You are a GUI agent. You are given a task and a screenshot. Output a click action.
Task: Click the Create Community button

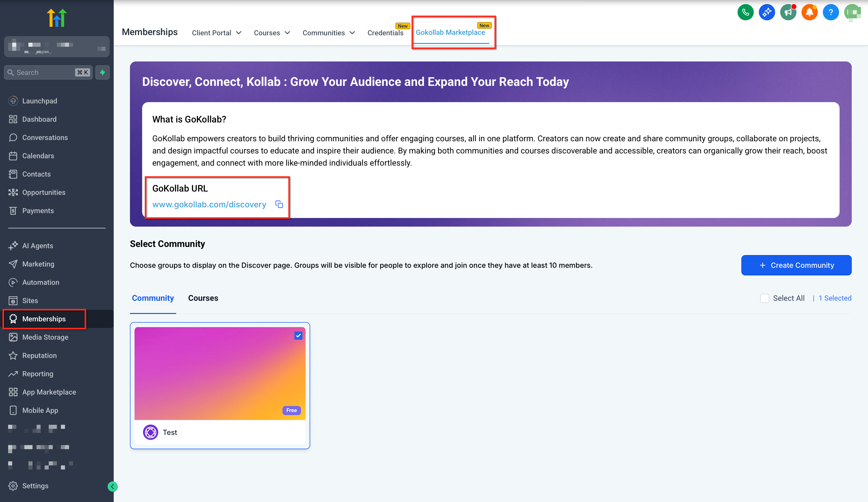click(x=796, y=265)
